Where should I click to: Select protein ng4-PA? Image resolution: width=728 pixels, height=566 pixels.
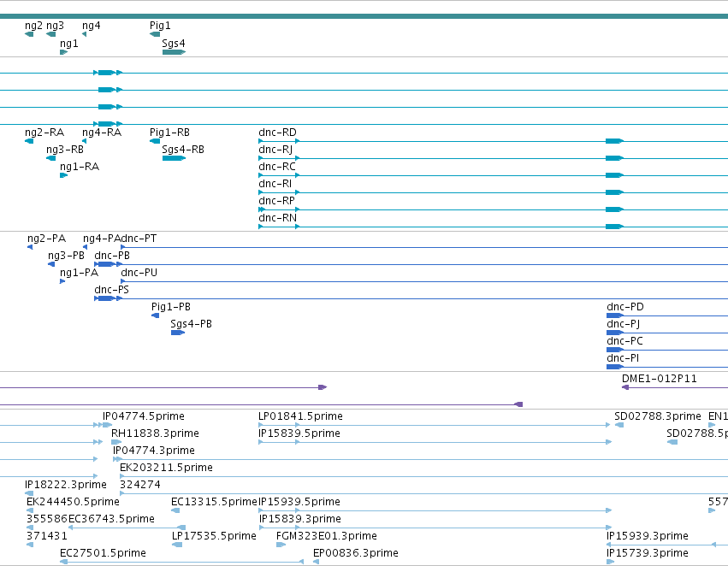[x=102, y=239]
